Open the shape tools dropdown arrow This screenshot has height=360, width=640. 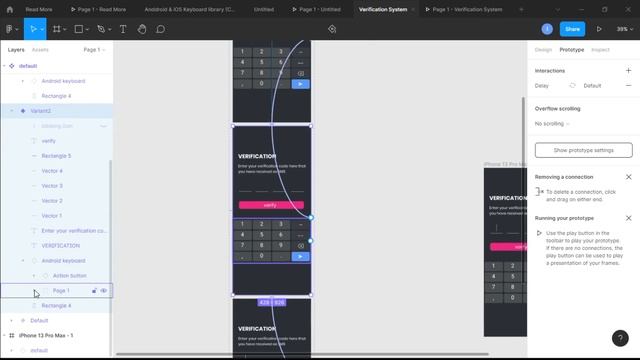[87, 29]
